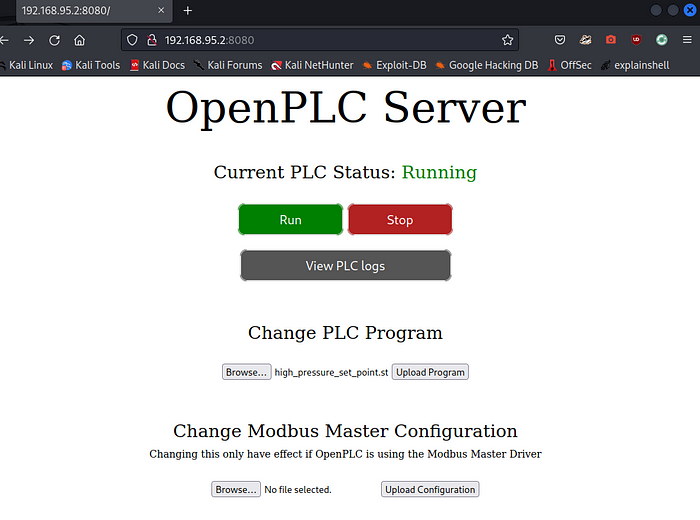Browse for a PLC program file
This screenshot has width=700, height=520.
click(246, 372)
